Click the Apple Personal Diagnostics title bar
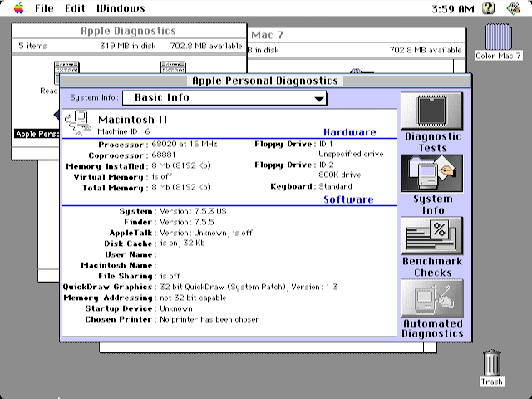The image size is (532, 399). 265,81
